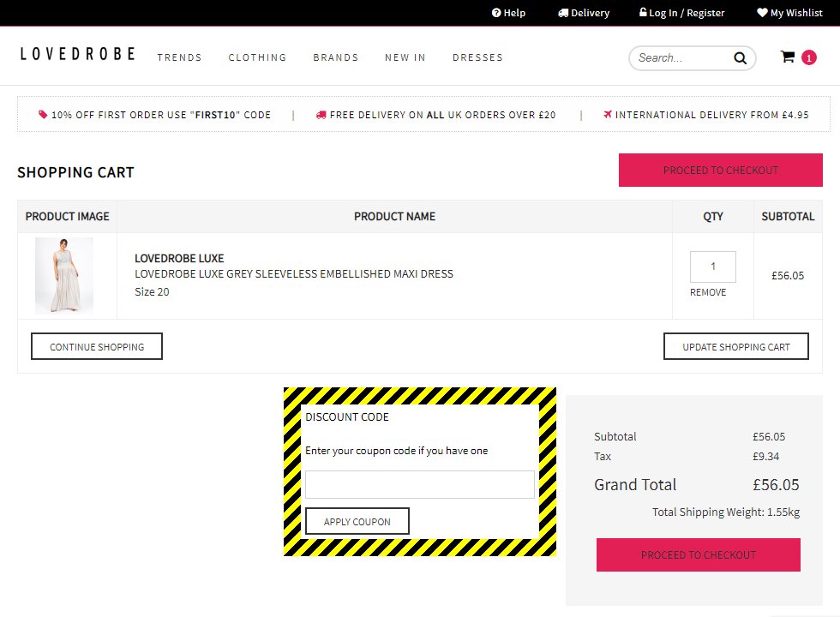Click the red price tag promo icon

point(43,114)
